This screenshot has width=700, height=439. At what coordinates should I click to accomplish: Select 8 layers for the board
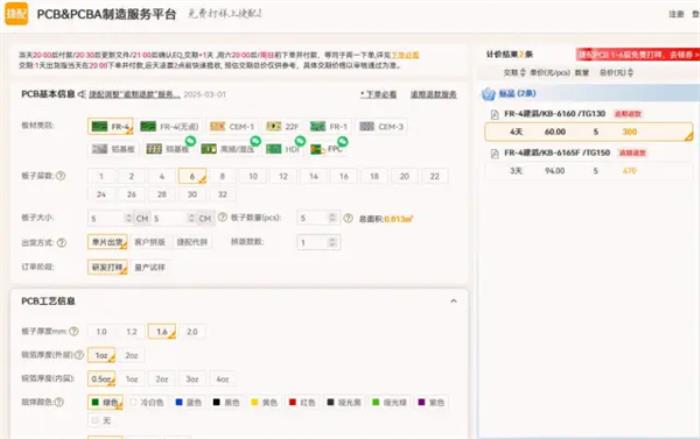coord(222,176)
